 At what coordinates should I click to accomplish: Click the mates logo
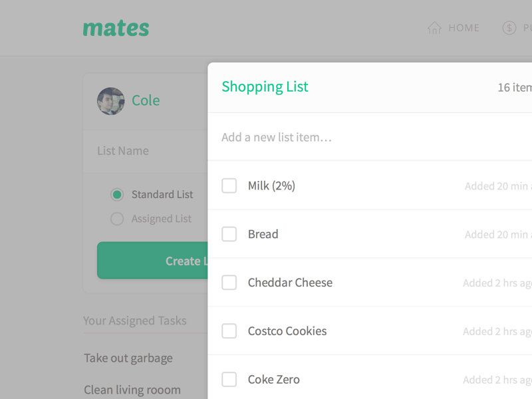[x=116, y=28]
